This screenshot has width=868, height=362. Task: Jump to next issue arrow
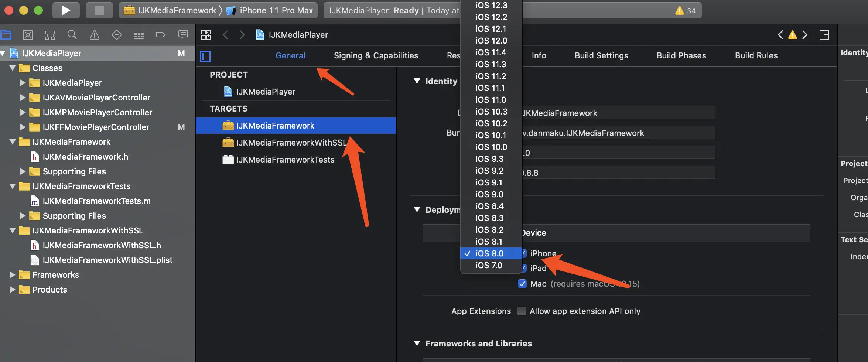point(805,35)
